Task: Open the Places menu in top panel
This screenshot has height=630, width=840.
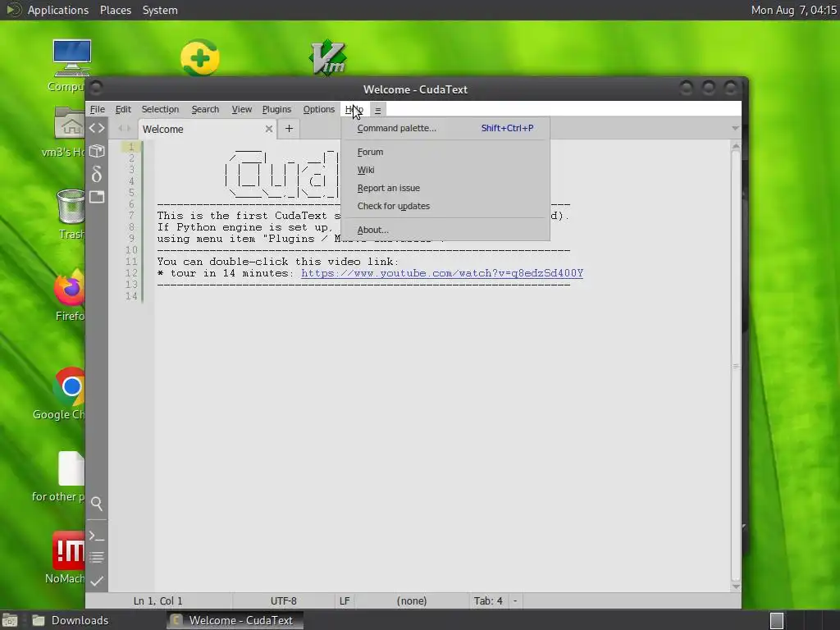Action: click(116, 10)
